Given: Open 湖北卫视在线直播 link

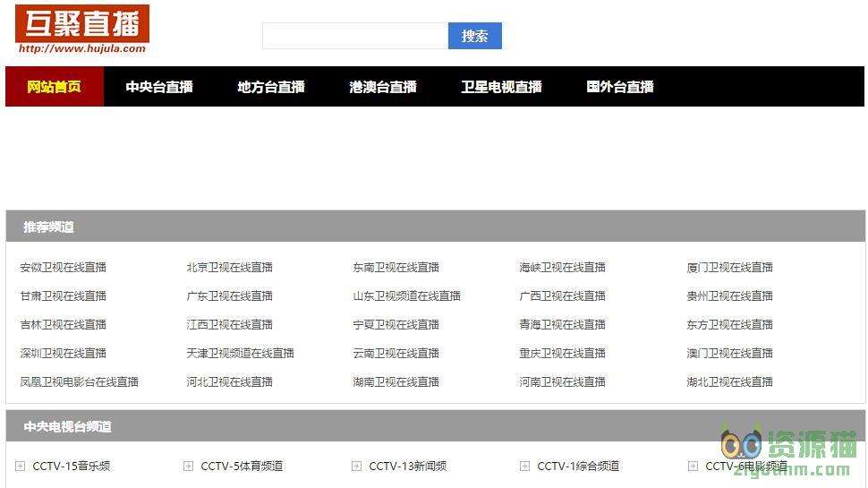Looking at the screenshot, I should click(x=729, y=382).
